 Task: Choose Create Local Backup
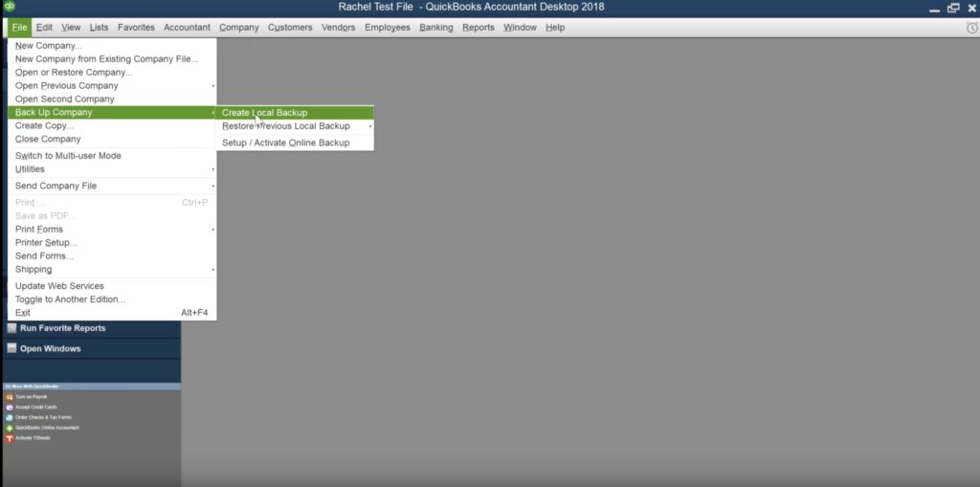[295, 113]
